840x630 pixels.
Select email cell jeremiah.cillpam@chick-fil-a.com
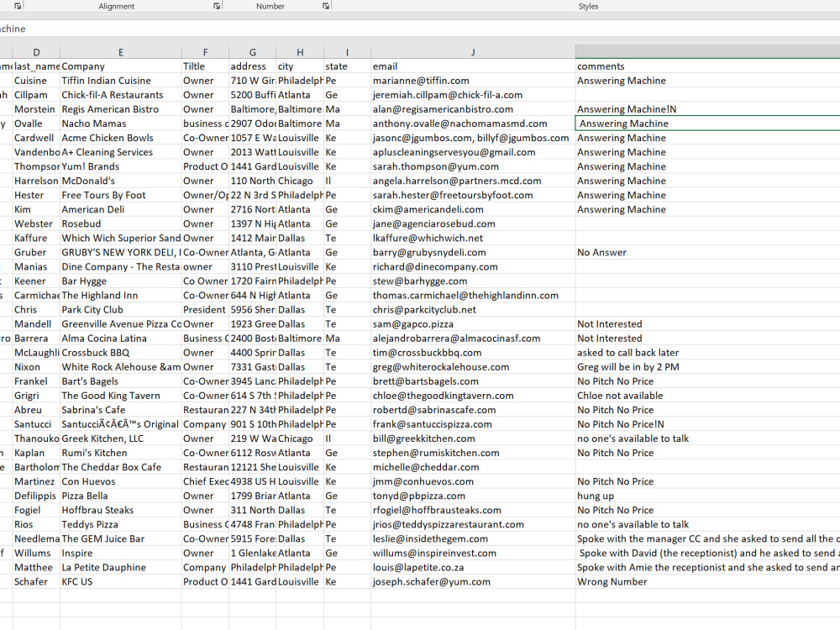point(473,96)
